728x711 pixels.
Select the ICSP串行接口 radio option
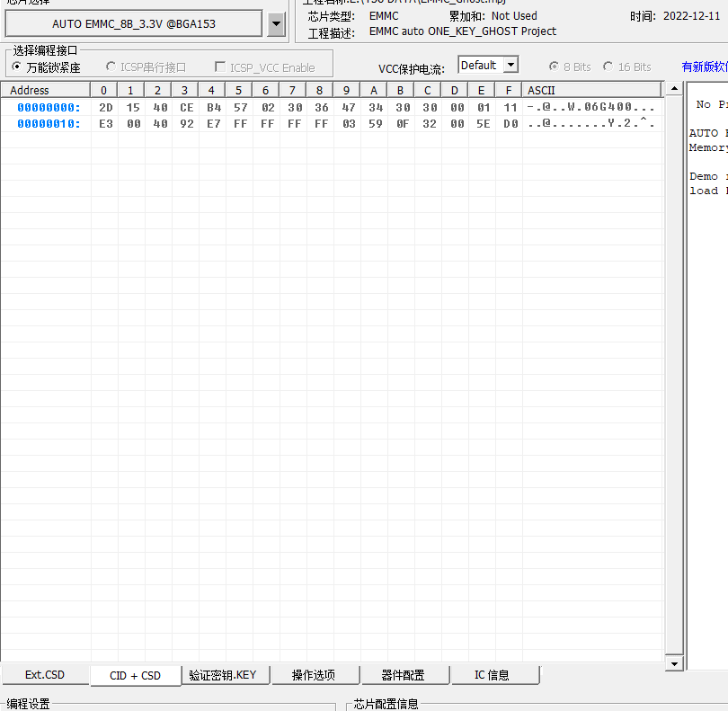[x=111, y=67]
